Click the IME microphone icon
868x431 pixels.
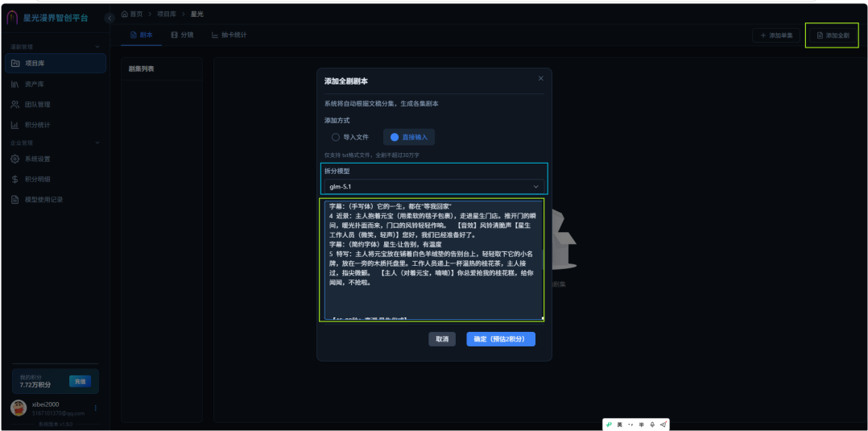pyautogui.click(x=652, y=425)
